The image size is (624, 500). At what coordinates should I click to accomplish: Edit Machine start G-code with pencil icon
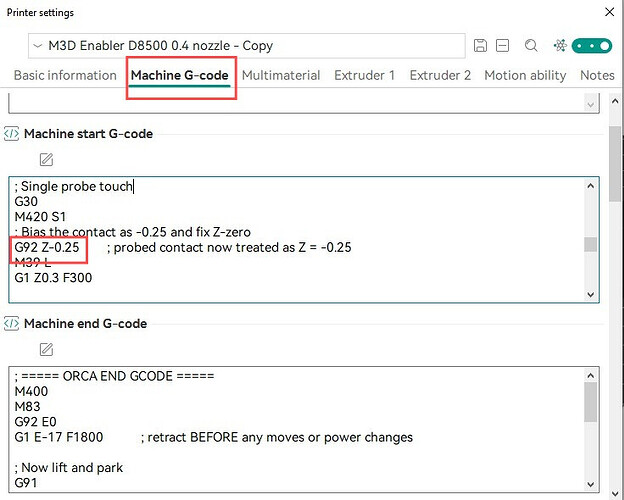(x=46, y=160)
